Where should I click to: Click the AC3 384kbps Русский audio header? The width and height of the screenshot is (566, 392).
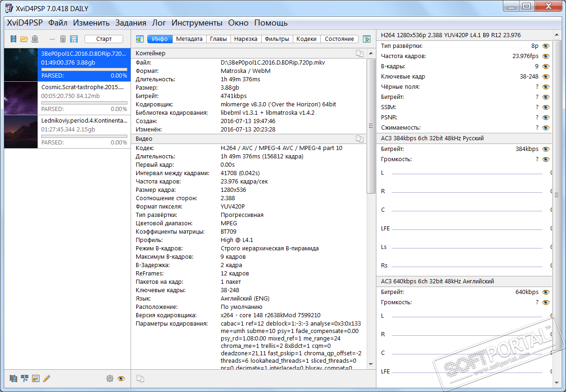(x=464, y=138)
